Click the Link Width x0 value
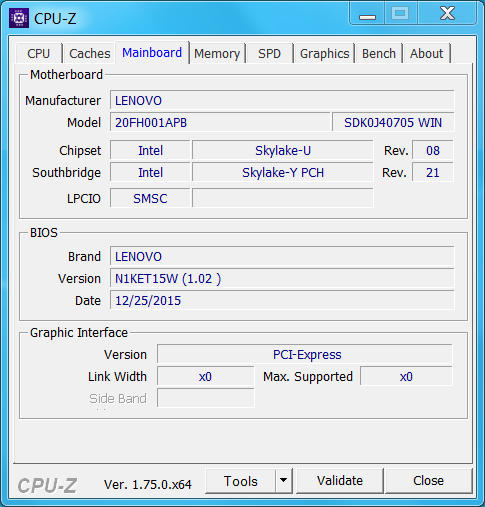485x507 pixels. coord(206,376)
